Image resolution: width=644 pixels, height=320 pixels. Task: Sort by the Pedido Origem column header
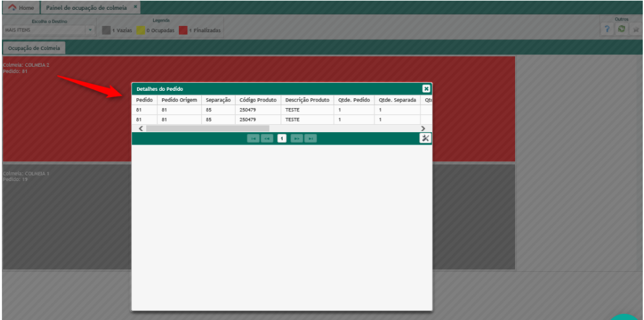coord(180,100)
